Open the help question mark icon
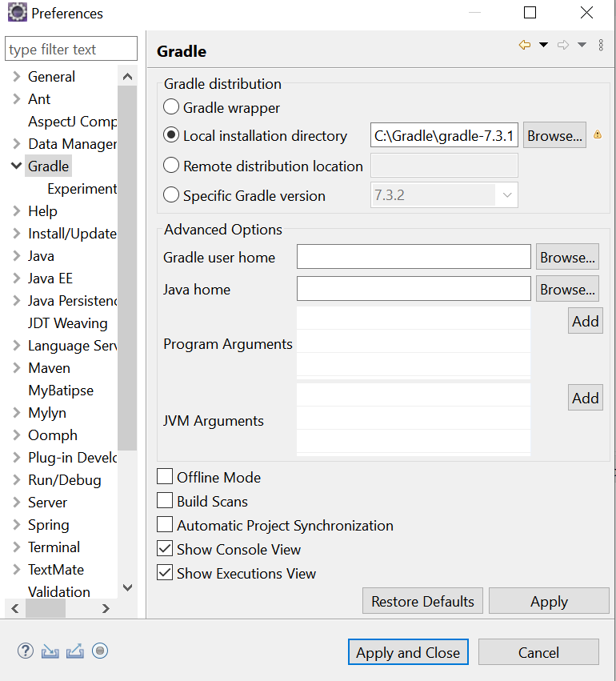The height and width of the screenshot is (681, 616). point(25,651)
